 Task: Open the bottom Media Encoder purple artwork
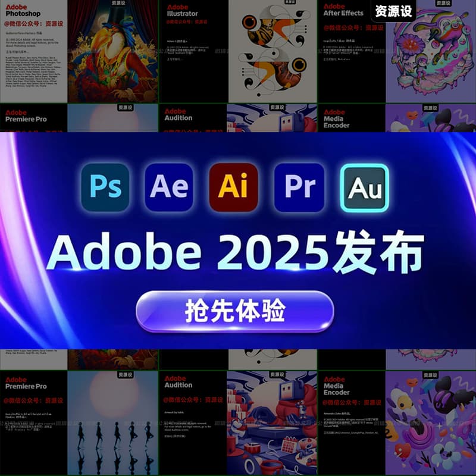coord(431,424)
